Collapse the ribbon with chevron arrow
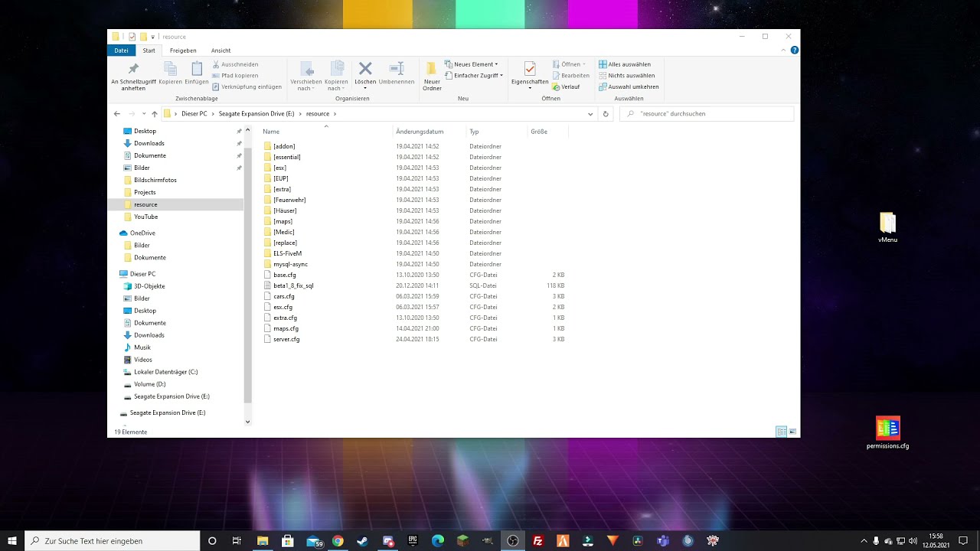Image resolution: width=980 pixels, height=551 pixels. coord(783,51)
